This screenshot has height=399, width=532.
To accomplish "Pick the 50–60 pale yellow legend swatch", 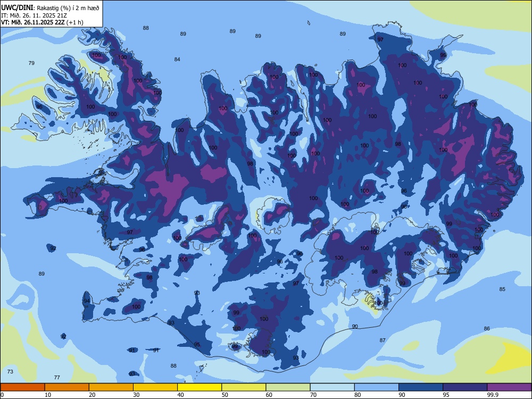I will pyautogui.click(x=244, y=387).
